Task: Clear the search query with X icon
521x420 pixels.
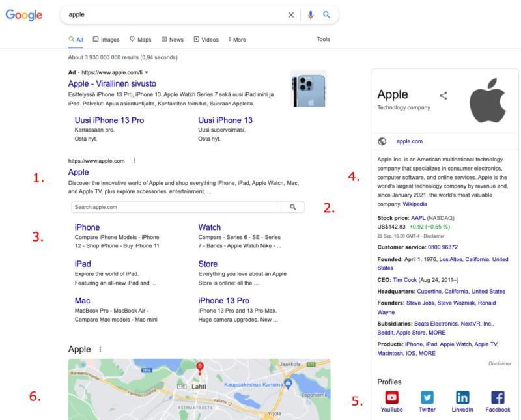Action: click(291, 14)
